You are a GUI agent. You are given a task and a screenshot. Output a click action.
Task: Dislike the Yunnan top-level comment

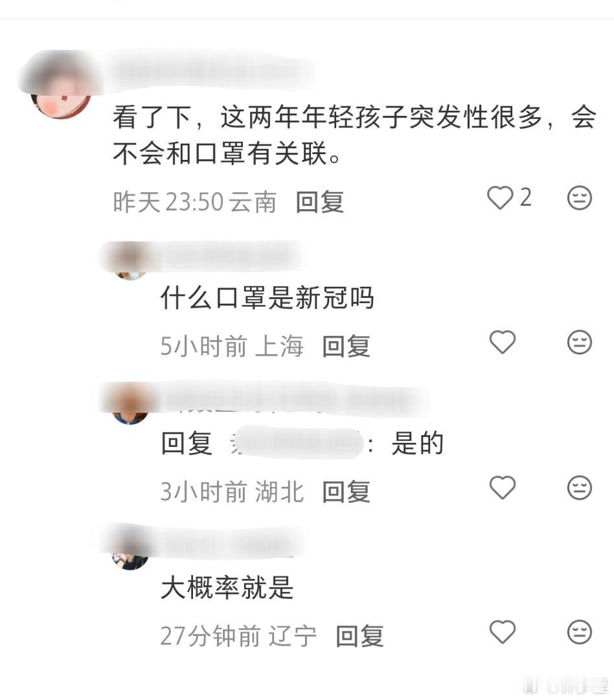[x=579, y=198]
